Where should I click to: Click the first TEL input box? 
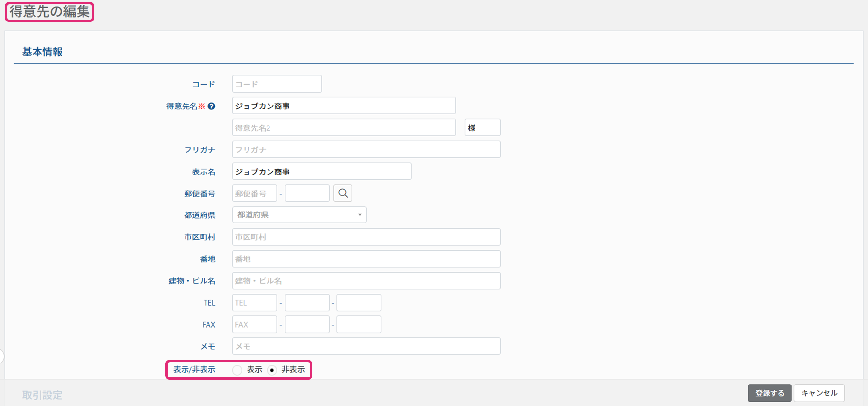254,303
